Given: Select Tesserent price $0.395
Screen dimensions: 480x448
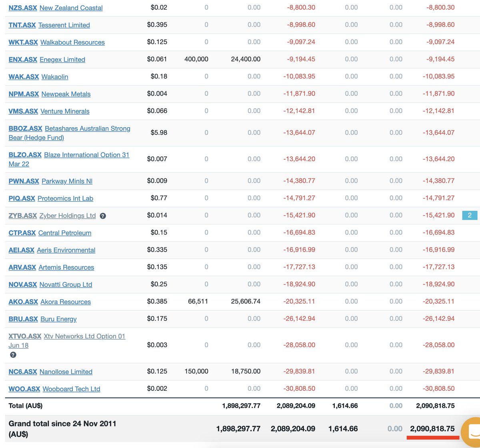Looking at the screenshot, I should click(157, 25).
